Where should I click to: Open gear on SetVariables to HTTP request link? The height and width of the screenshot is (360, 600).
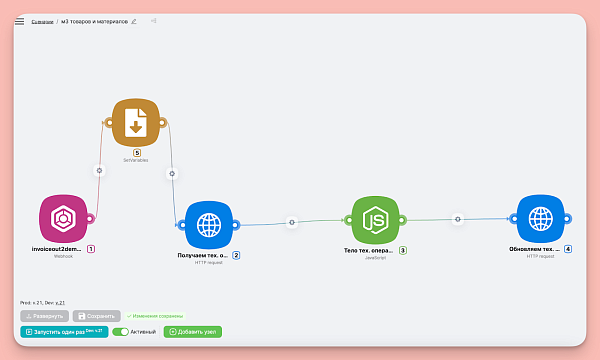click(172, 174)
